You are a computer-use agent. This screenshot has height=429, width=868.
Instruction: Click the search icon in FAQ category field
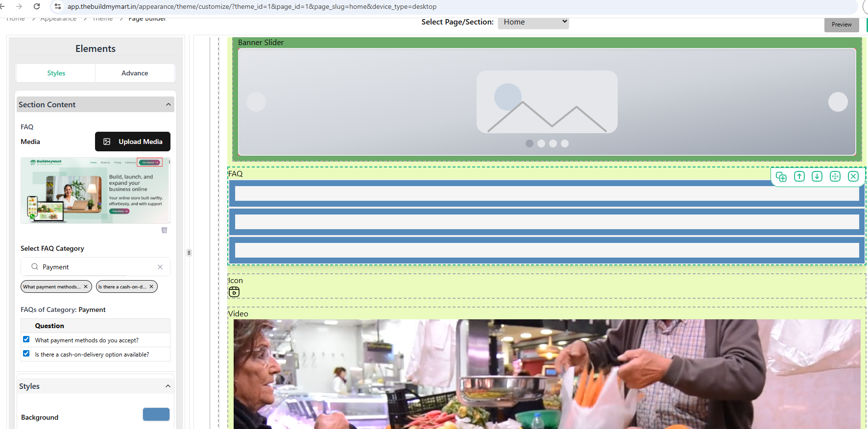pos(35,267)
